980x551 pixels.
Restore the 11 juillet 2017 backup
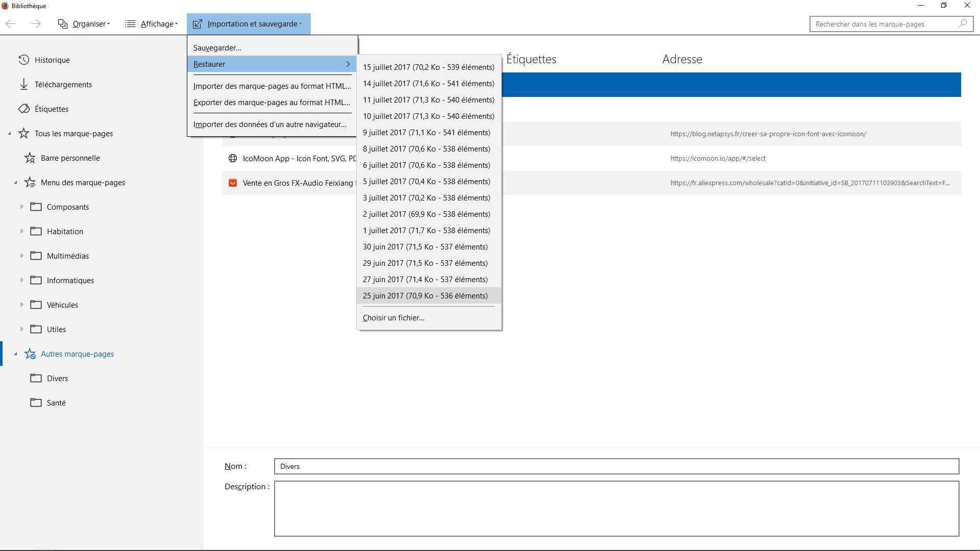(x=429, y=99)
